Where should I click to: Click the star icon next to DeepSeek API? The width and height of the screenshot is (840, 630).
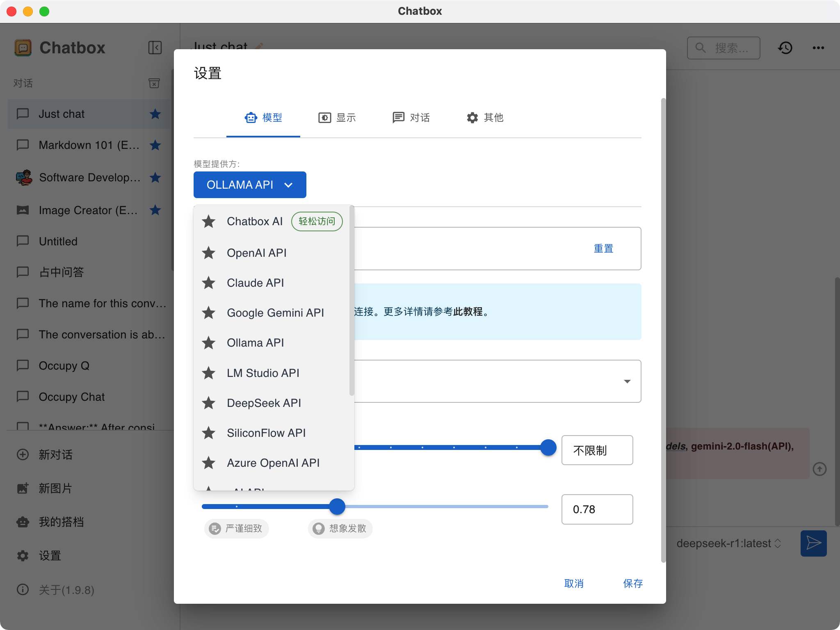tap(209, 403)
